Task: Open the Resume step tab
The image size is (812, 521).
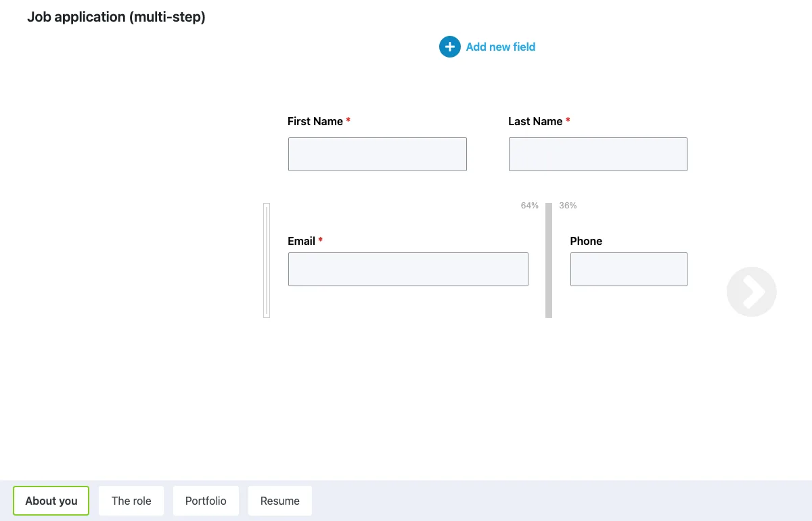Action: [280, 501]
